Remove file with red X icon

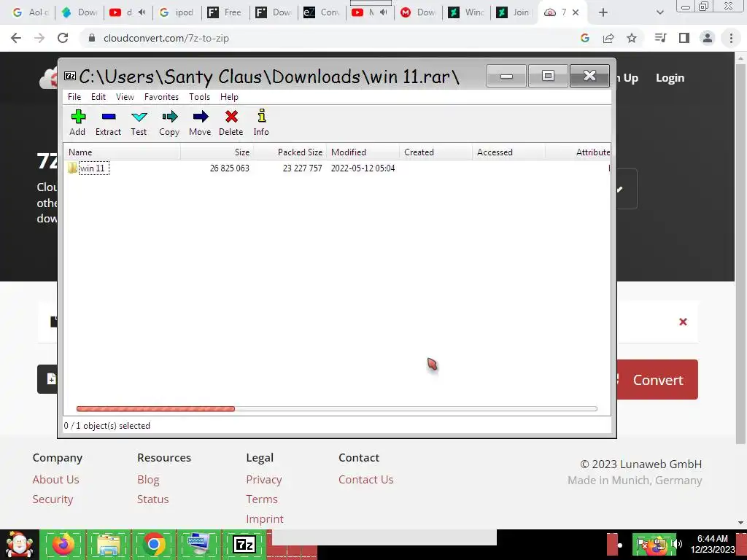(x=683, y=322)
